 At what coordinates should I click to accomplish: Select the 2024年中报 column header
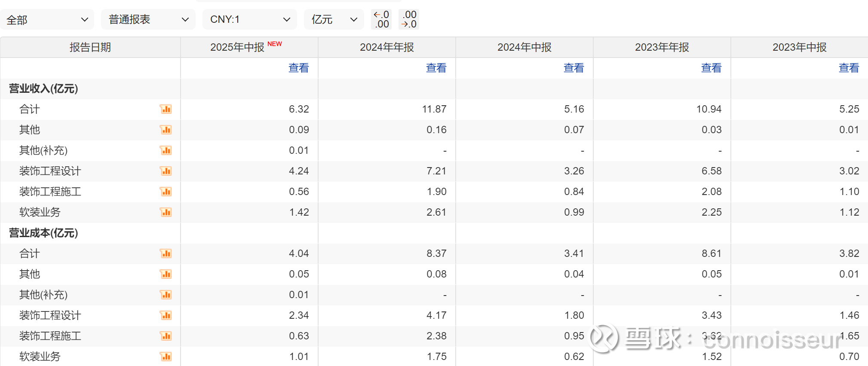[x=524, y=47]
